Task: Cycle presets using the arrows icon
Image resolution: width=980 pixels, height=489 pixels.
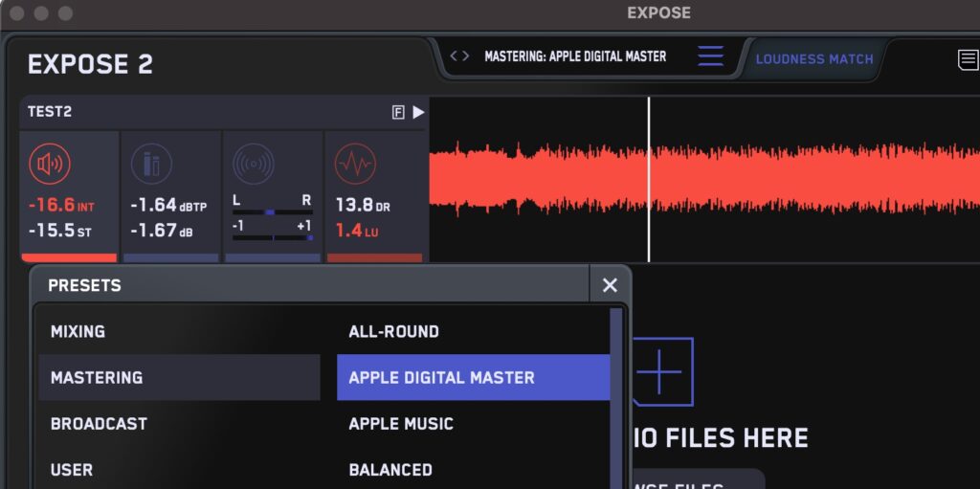Action: pyautogui.click(x=459, y=56)
